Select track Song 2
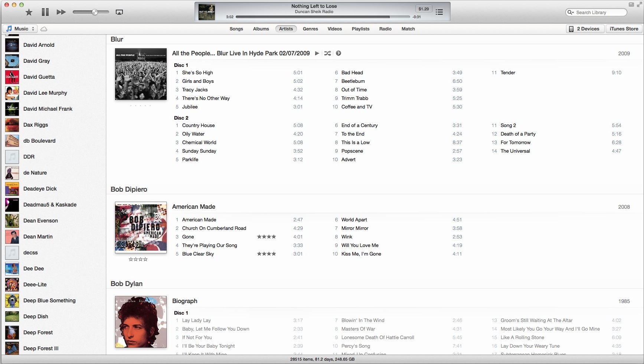Screen dimensions: 644x364 pyautogui.click(x=508, y=125)
